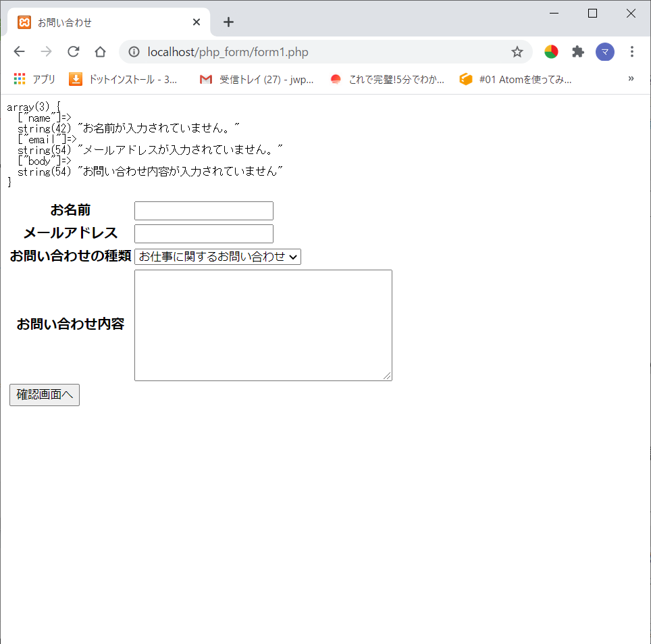Image resolution: width=651 pixels, height=644 pixels.
Task: Minimize the browser window
Action: click(554, 14)
